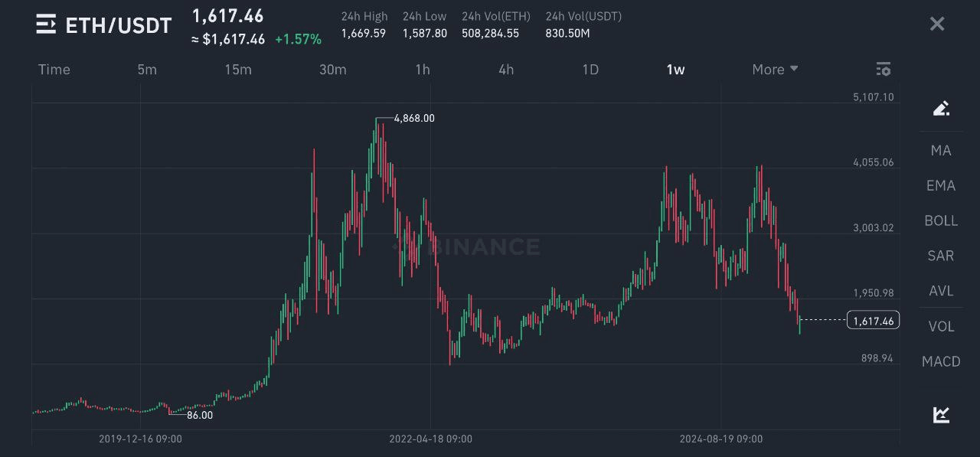The height and width of the screenshot is (457, 980).
Task: Enable the BOLL indicator
Action: (x=941, y=220)
